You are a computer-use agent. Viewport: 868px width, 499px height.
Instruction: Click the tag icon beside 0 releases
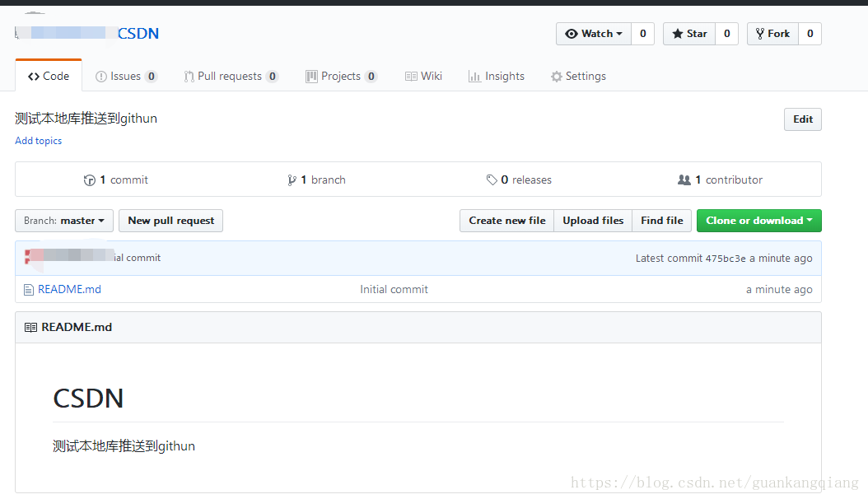[492, 180]
